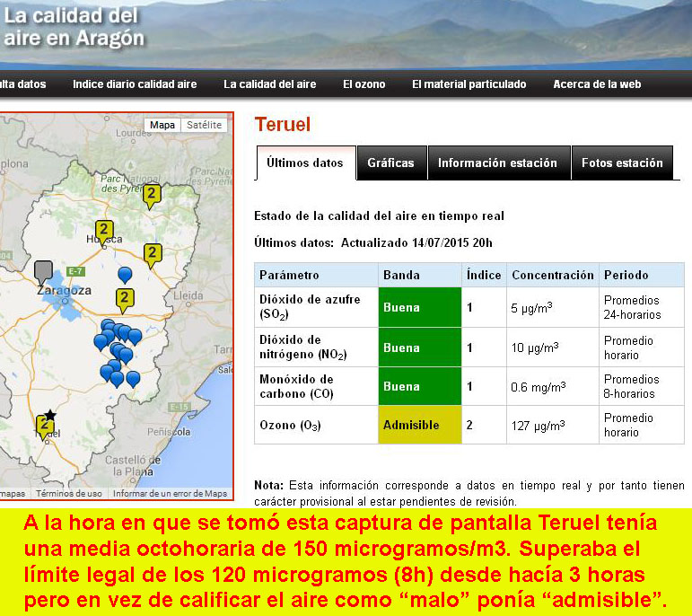Click the 'Zaragoza' city label on the map
The height and width of the screenshot is (616, 692).
[64, 291]
